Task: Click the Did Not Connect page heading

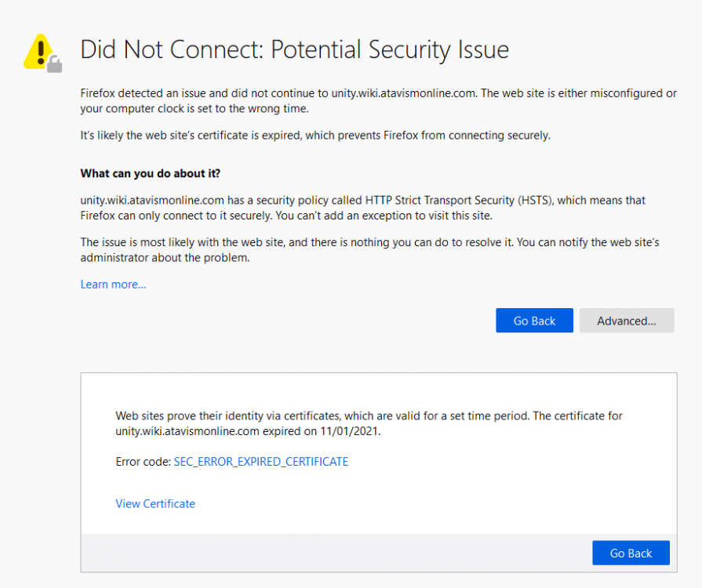Action: 294,50
